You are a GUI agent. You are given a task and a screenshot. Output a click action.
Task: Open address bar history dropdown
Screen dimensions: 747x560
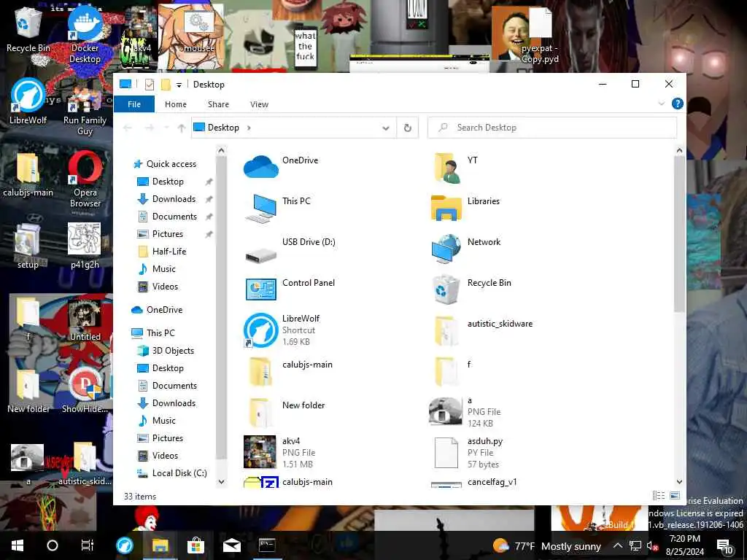click(385, 128)
